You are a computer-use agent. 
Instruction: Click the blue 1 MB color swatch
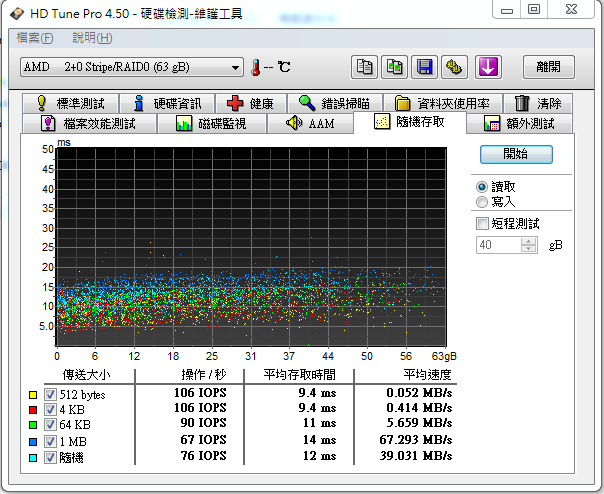point(33,442)
